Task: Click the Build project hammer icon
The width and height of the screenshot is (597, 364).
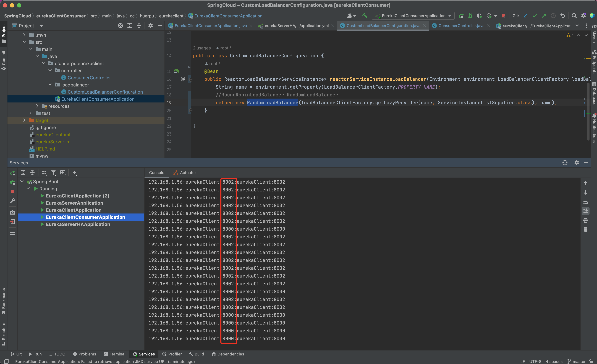Action: coord(364,16)
